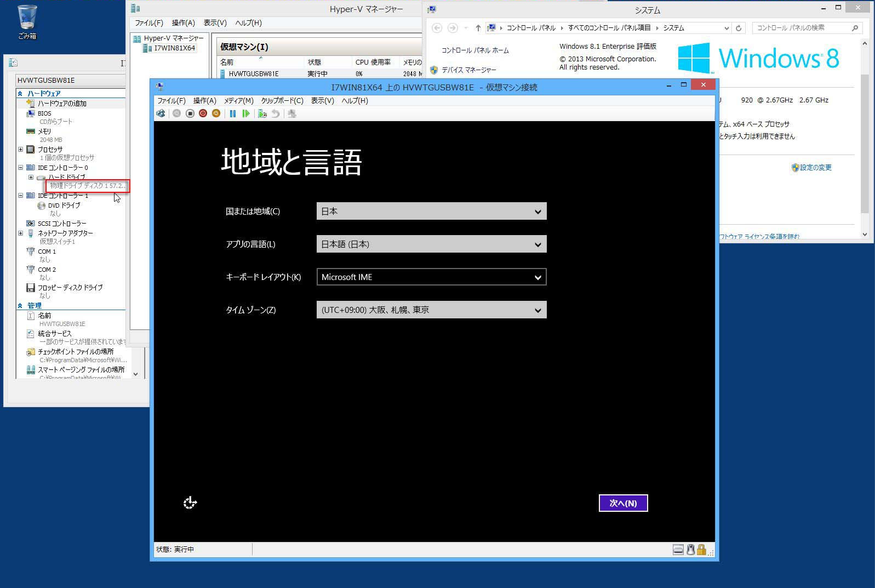Click the Turn Off (stop) icon in VM toolbar
This screenshot has width=875, height=588.
190,113
